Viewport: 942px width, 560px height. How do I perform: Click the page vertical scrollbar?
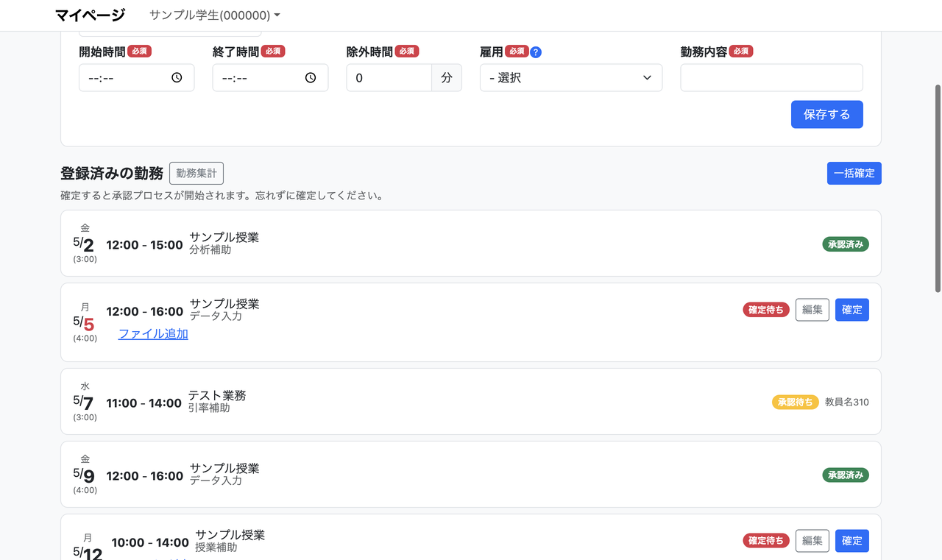[938, 188]
